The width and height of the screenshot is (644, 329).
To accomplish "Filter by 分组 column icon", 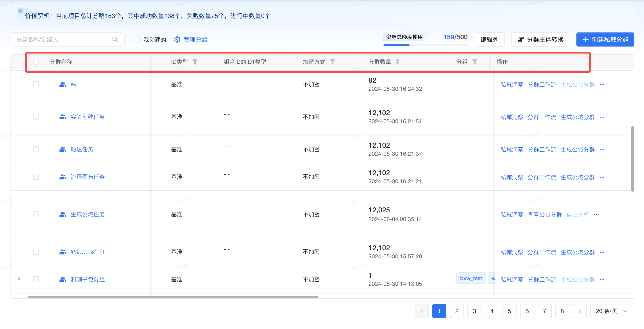I will (x=474, y=62).
